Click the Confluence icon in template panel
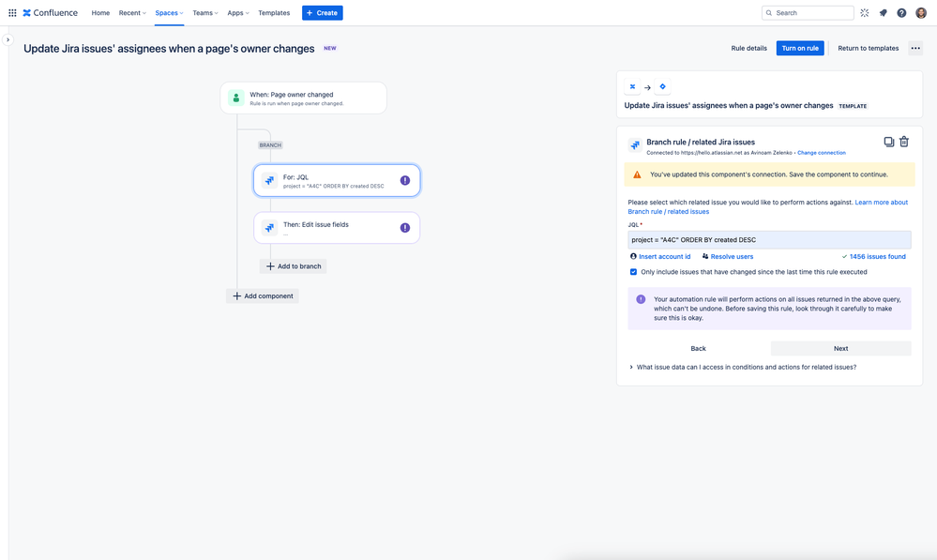Viewport: 937px width, 560px height. coord(632,86)
